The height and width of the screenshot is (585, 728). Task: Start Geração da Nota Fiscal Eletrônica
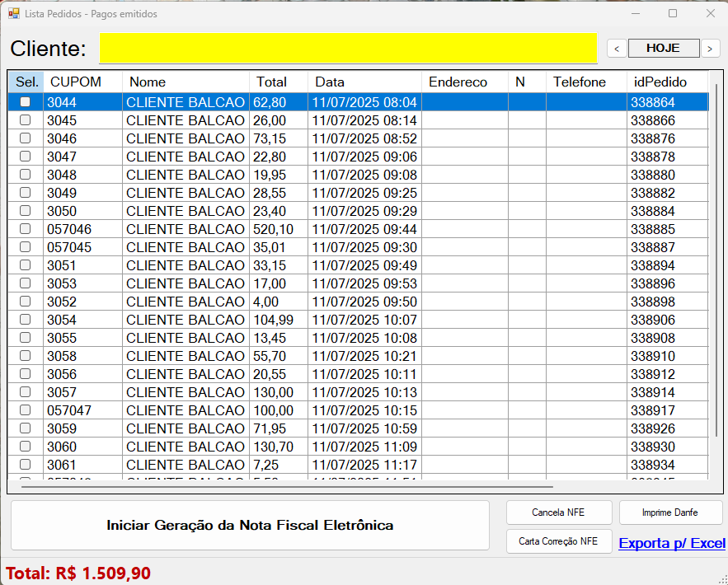click(250, 526)
